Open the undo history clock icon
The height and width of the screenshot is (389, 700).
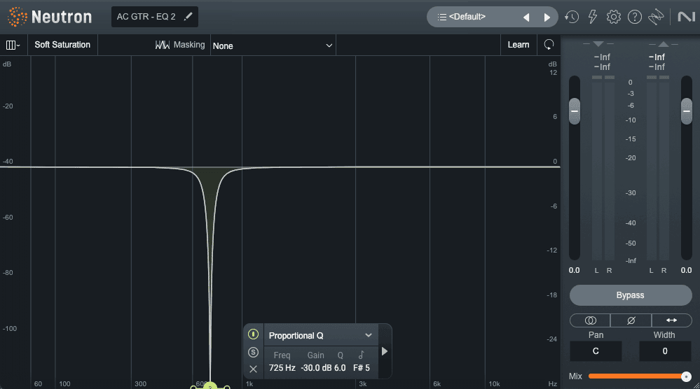pos(571,17)
